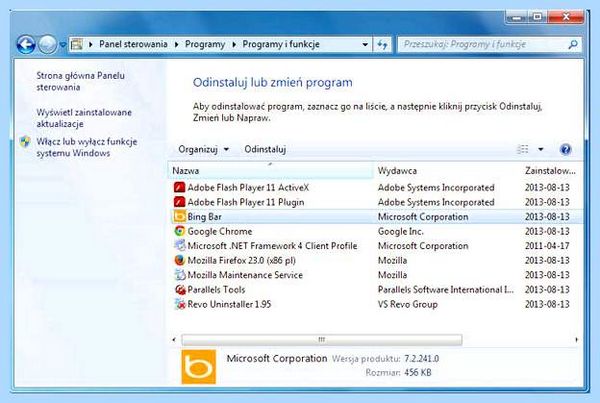Sort list by the Nazwa column header

pos(270,170)
